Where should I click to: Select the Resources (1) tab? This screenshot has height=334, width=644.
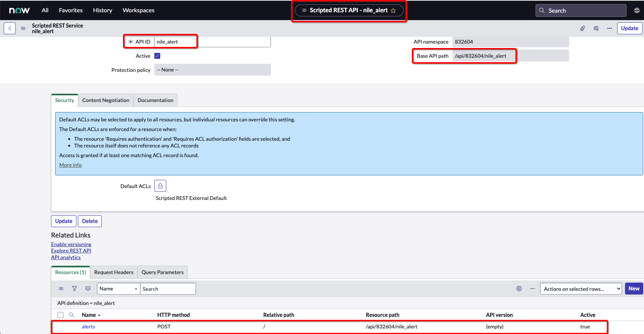pyautogui.click(x=70, y=272)
